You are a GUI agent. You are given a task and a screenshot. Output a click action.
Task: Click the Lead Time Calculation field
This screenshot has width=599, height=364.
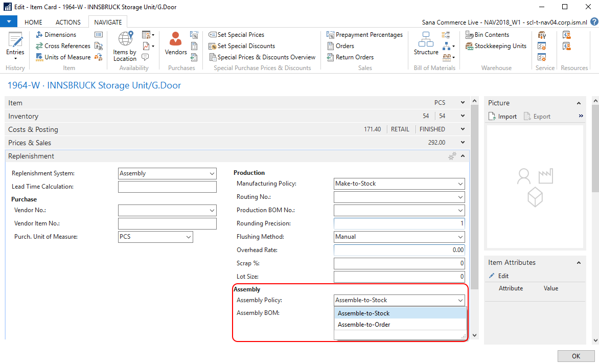(x=167, y=187)
